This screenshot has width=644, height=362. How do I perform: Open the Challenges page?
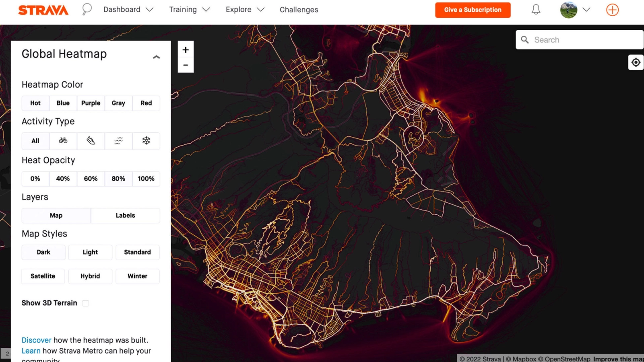pos(299,9)
